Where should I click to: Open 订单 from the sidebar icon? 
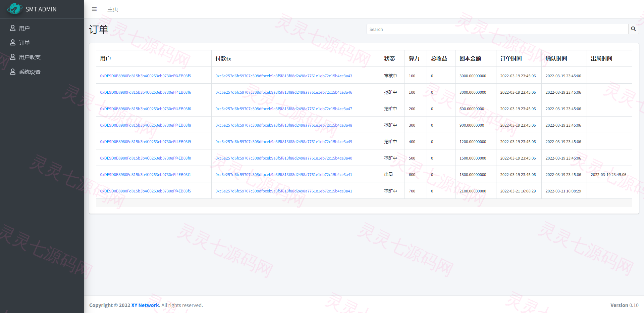(13, 42)
